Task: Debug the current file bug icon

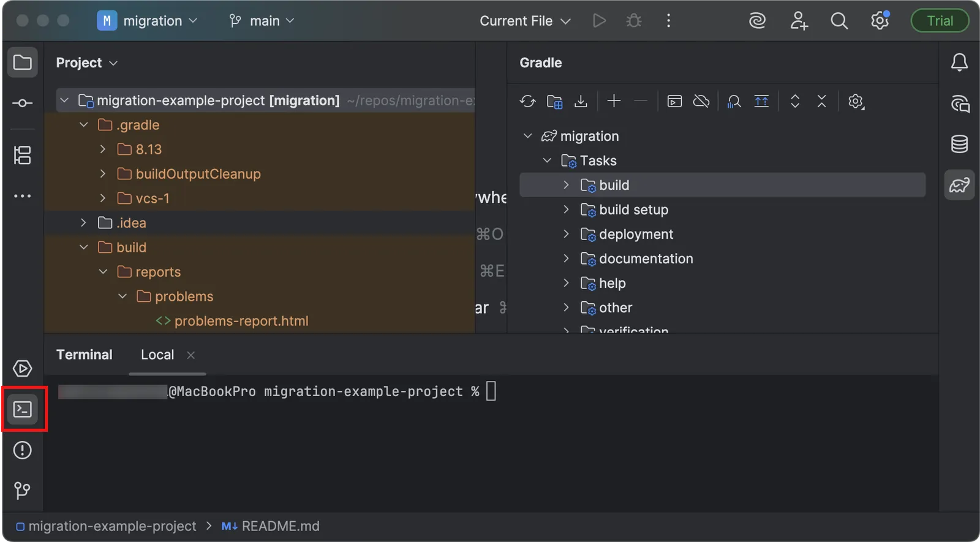Action: coord(634,21)
